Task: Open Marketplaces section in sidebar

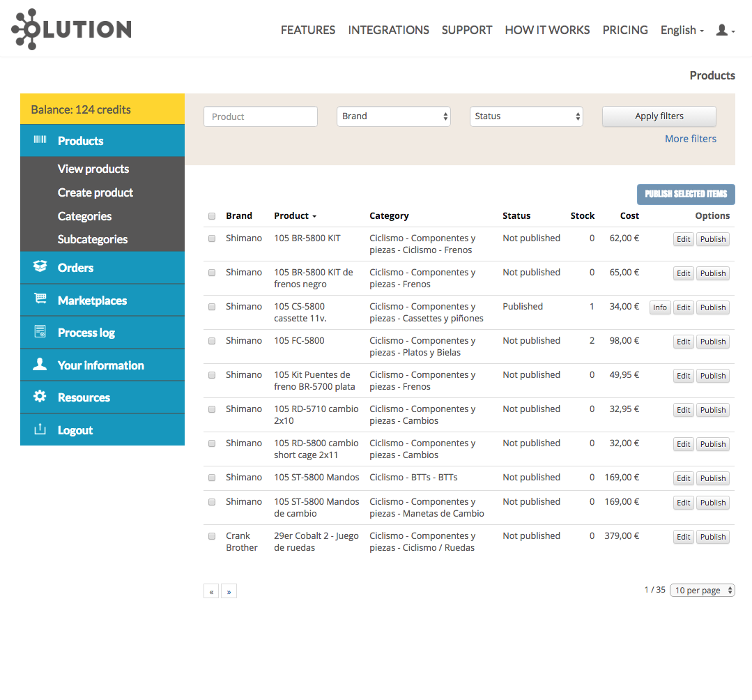Action: pos(102,300)
